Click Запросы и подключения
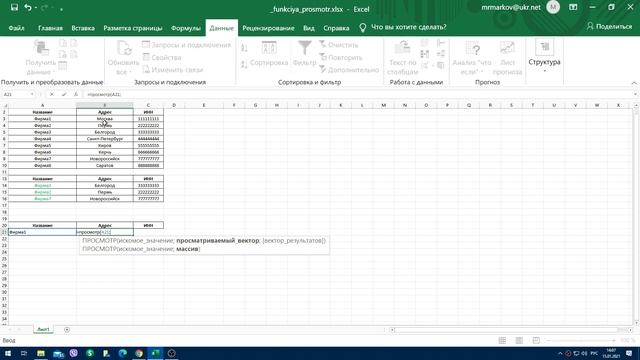This screenshot has height=360, width=640. click(187, 45)
